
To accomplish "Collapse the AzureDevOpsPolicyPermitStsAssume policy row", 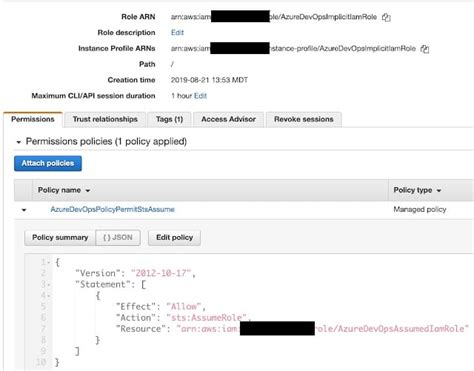I will click(24, 210).
